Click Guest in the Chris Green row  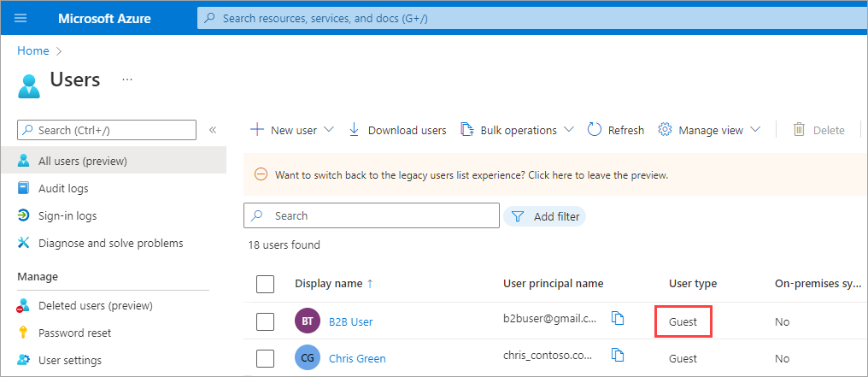pyautogui.click(x=683, y=359)
